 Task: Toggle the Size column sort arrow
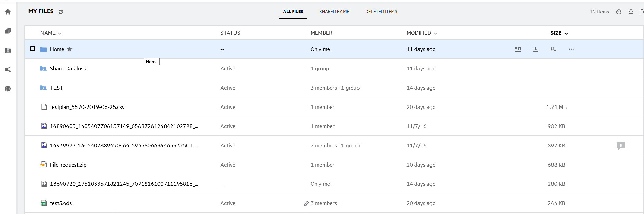coord(566,34)
